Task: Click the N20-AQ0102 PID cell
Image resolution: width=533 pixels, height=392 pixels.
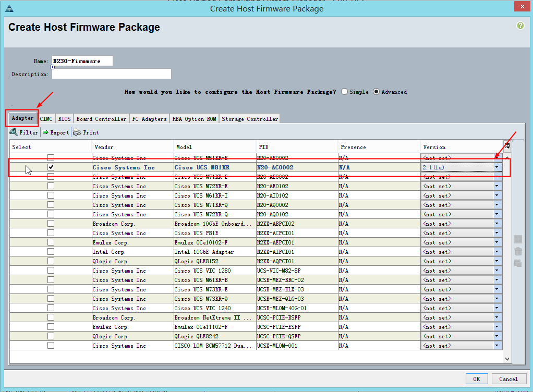Action: tap(297, 214)
